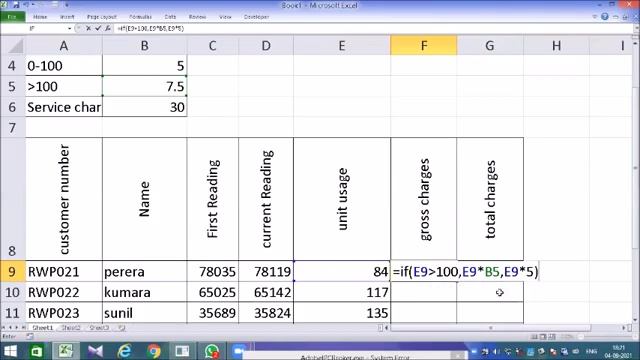This screenshot has height=360, width=640.
Task: Select column A header
Action: (x=64, y=45)
